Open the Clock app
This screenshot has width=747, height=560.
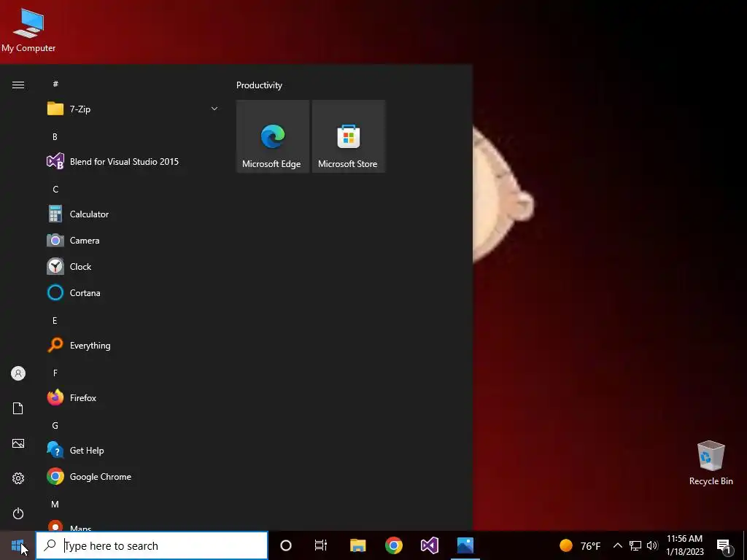click(133, 267)
